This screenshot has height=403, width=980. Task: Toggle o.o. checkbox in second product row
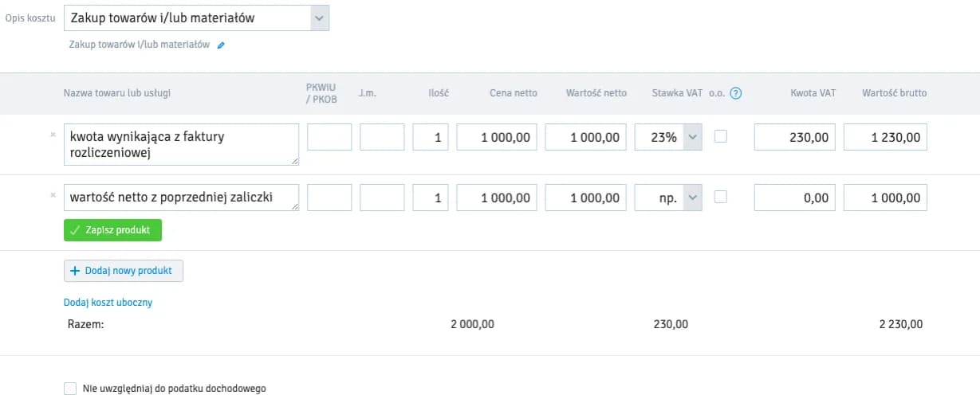pyautogui.click(x=721, y=197)
